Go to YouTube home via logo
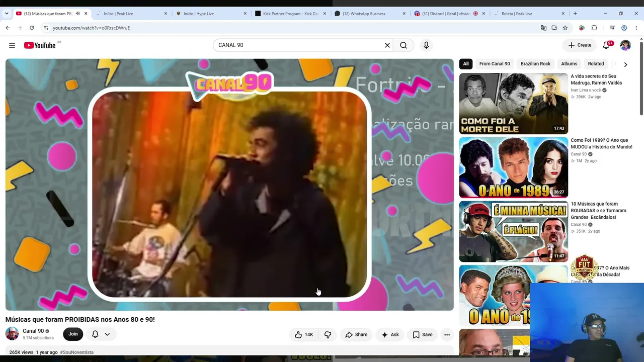Viewport: 644px width, 362px height. [40, 45]
